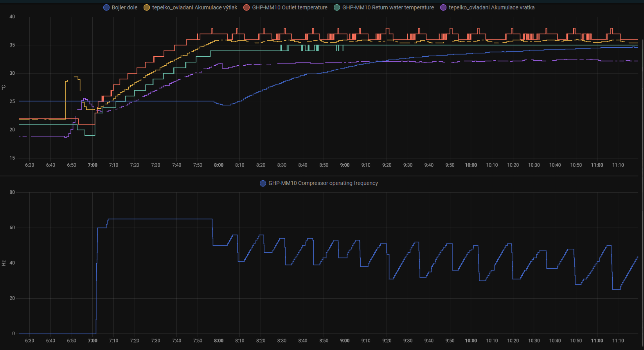Click the red Outlet temperature legend circle
Image resolution: width=644 pixels, height=350 pixels.
246,7
